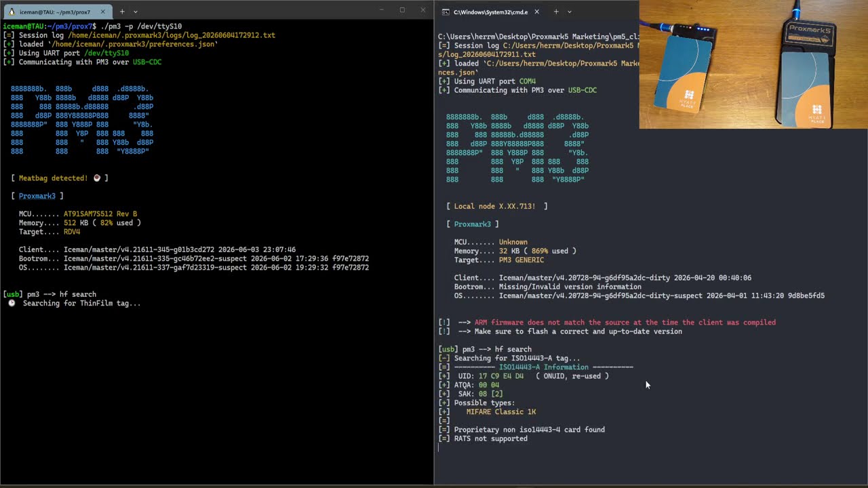Click the UART port value 'COM4'
Viewport: 868px width, 488px height.
click(x=528, y=81)
